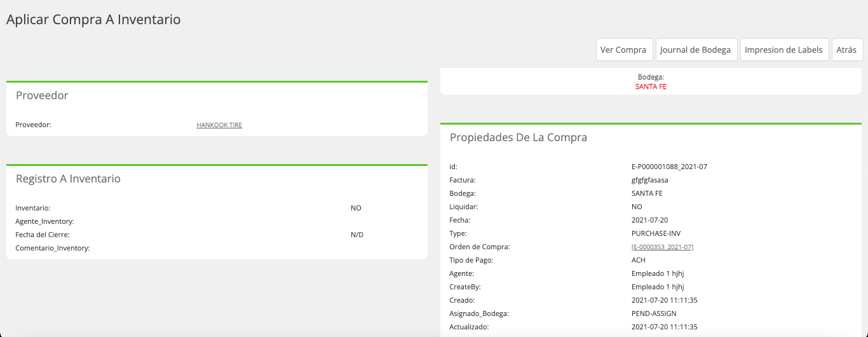Click Journal de Bodega button

tap(696, 50)
